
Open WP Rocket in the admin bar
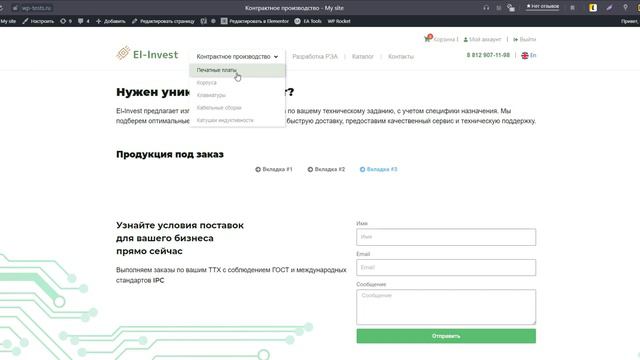point(339,21)
